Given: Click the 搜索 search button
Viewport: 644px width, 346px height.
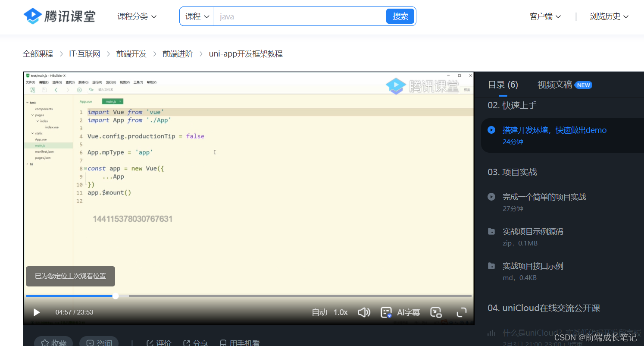Looking at the screenshot, I should (400, 16).
